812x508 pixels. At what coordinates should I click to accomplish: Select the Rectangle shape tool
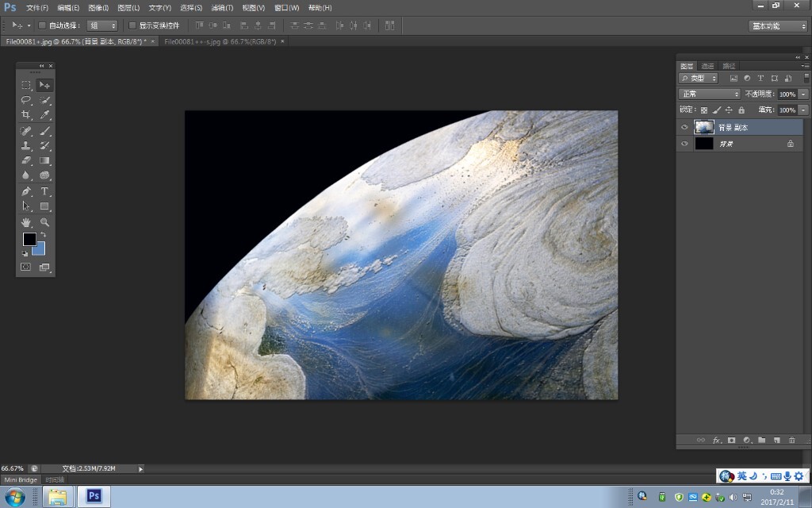tap(44, 206)
